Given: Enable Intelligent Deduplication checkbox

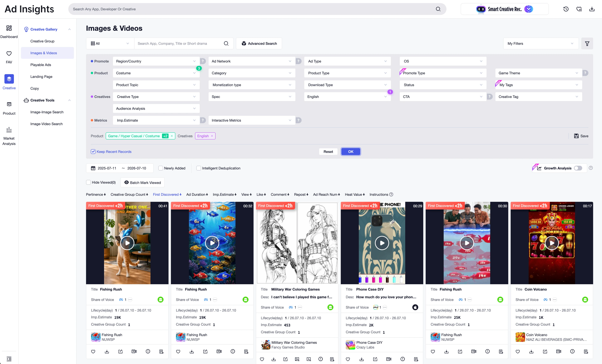Looking at the screenshot, I should 199,168.
